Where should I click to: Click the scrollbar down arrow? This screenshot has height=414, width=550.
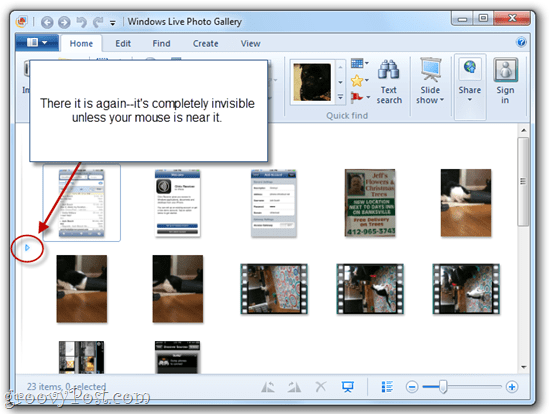pyautogui.click(x=523, y=367)
